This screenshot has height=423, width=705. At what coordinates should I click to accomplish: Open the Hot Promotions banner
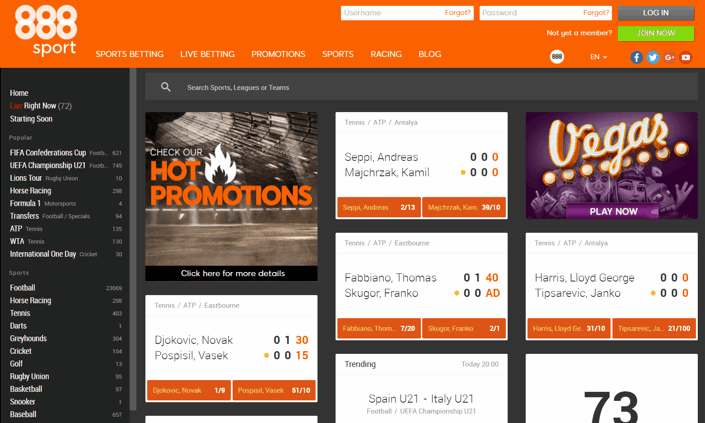[231, 196]
